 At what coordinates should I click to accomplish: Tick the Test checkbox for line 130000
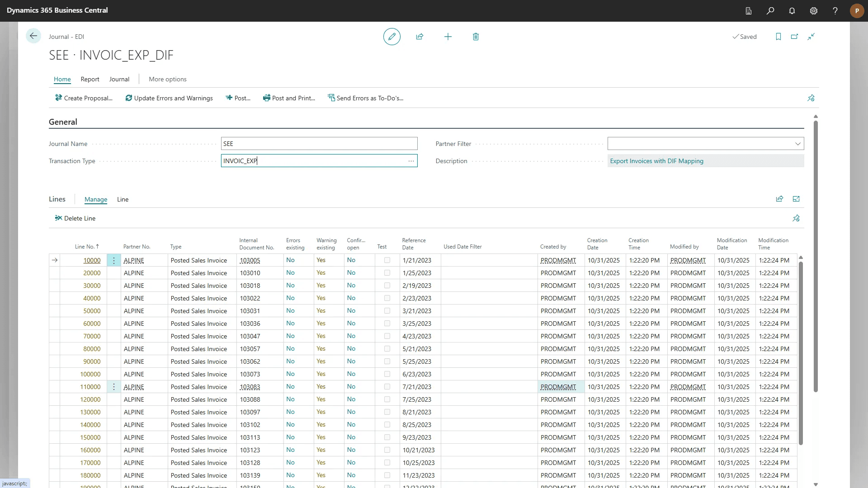(387, 412)
